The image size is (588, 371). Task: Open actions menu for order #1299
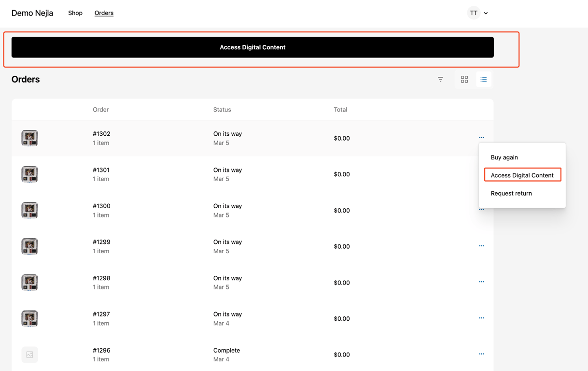481,246
